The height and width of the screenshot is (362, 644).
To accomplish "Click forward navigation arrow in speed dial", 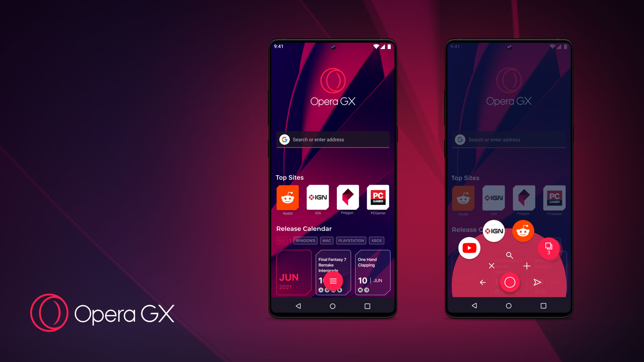I will tap(538, 282).
